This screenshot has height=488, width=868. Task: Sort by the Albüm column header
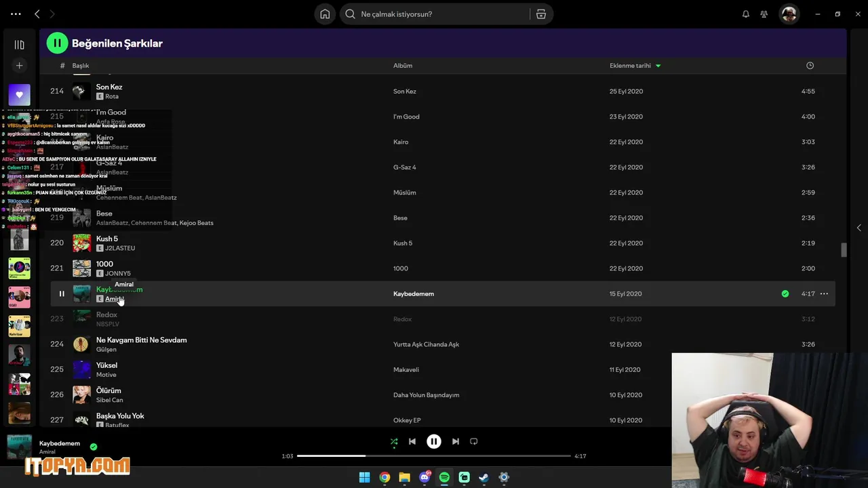point(403,66)
